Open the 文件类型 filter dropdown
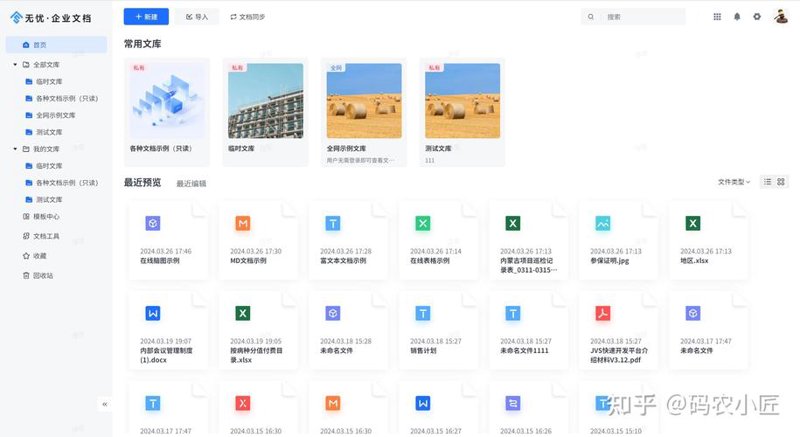 (x=734, y=182)
